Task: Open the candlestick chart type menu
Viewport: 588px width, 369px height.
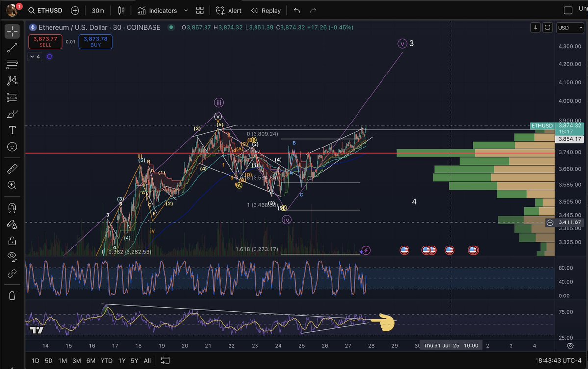Action: (121, 10)
